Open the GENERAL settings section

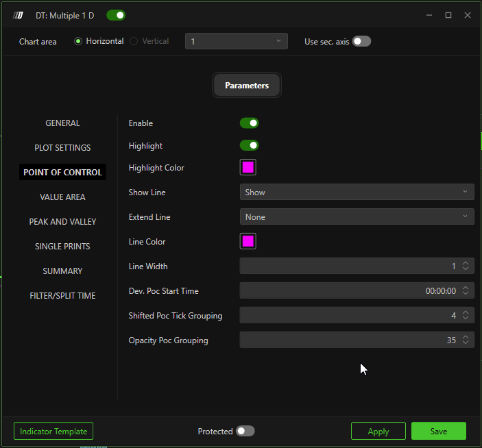click(62, 123)
